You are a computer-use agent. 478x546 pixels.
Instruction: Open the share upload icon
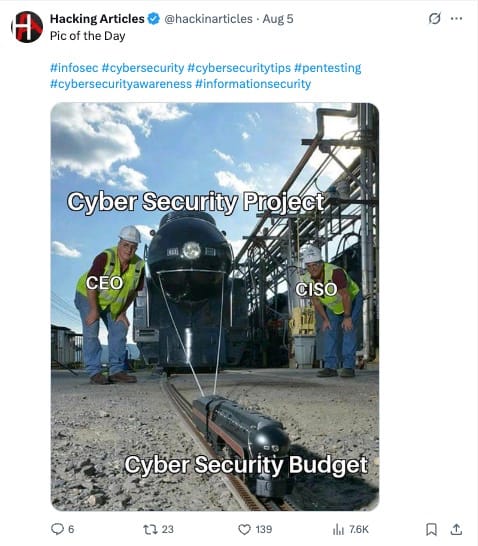[456, 529]
